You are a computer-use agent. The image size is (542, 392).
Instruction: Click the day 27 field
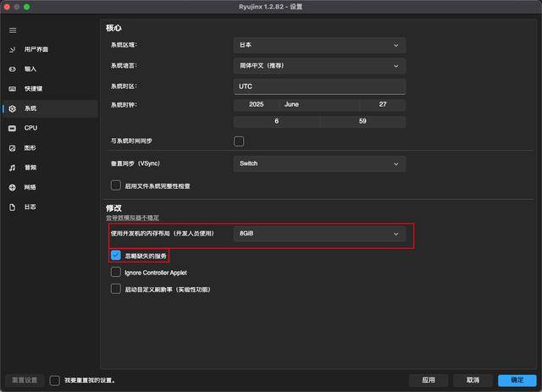tap(383, 104)
